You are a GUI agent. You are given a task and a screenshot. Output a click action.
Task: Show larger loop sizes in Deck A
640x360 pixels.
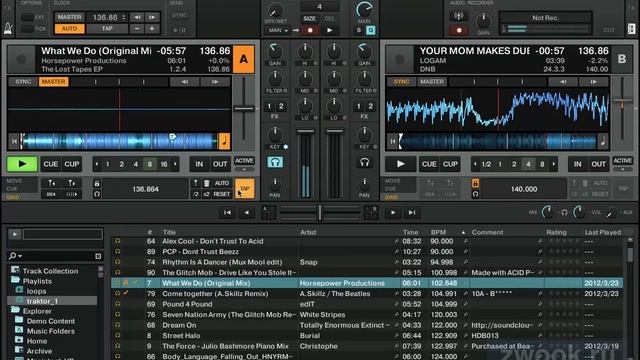(x=176, y=164)
